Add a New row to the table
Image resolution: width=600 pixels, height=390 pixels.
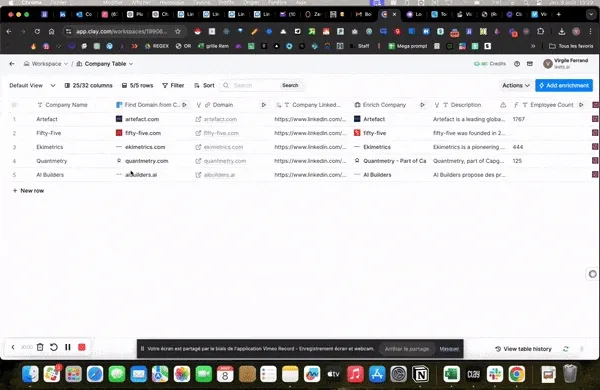(x=29, y=191)
